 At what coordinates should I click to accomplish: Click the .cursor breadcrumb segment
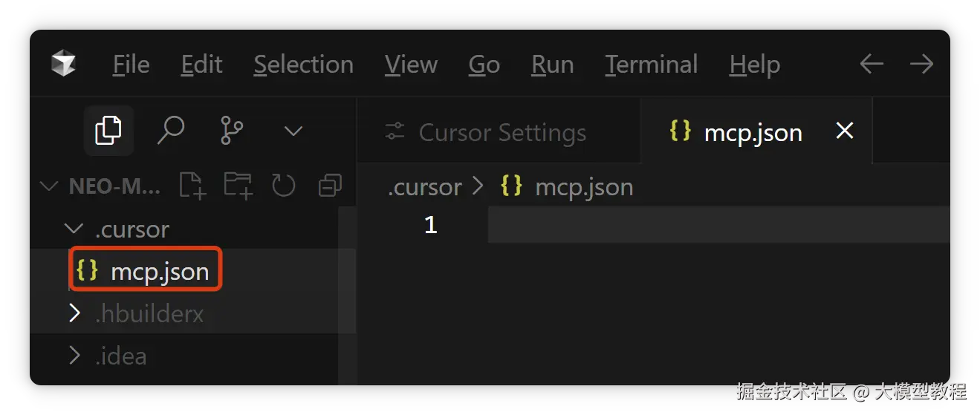425,187
